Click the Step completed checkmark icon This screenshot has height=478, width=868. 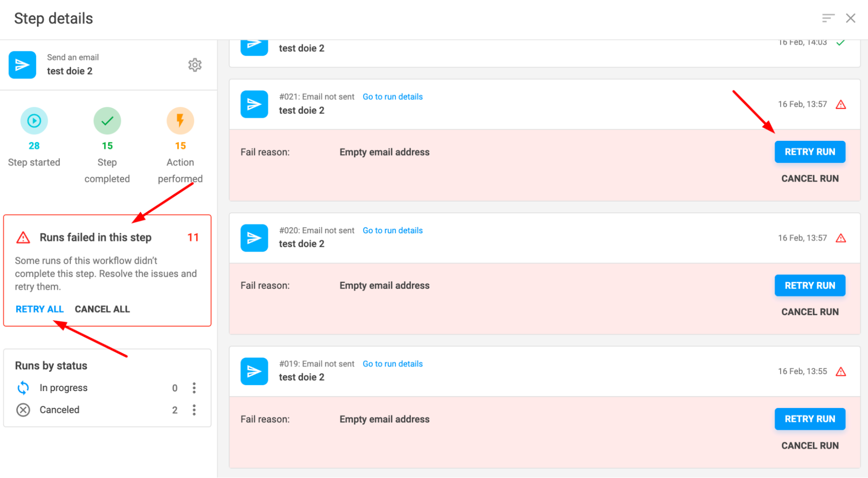107,120
